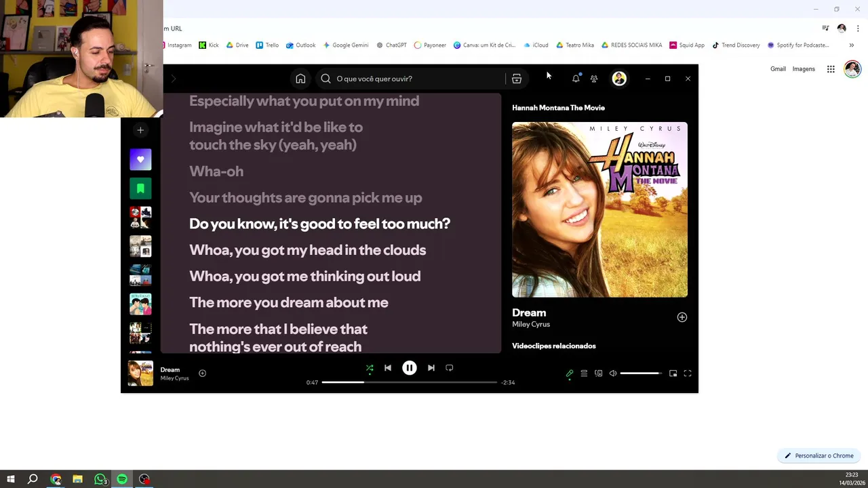Open the Windows Start menu
Image resolution: width=868 pixels, height=488 pixels.
tap(11, 479)
